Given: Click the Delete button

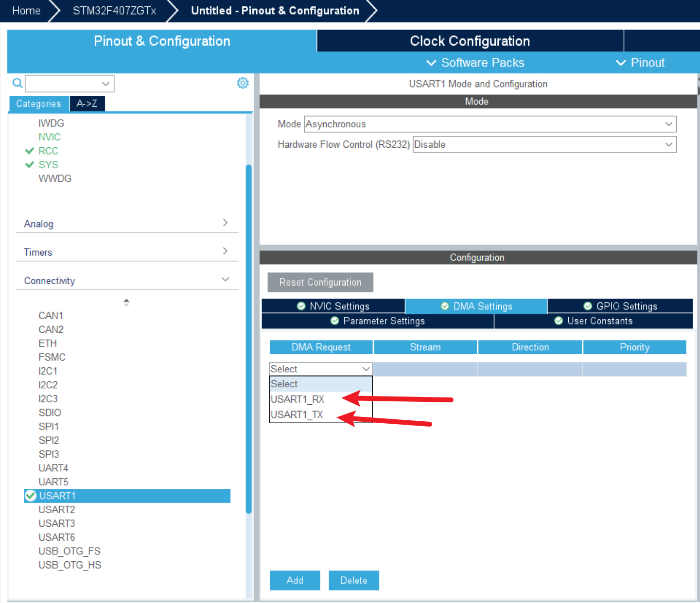Looking at the screenshot, I should pos(354,580).
